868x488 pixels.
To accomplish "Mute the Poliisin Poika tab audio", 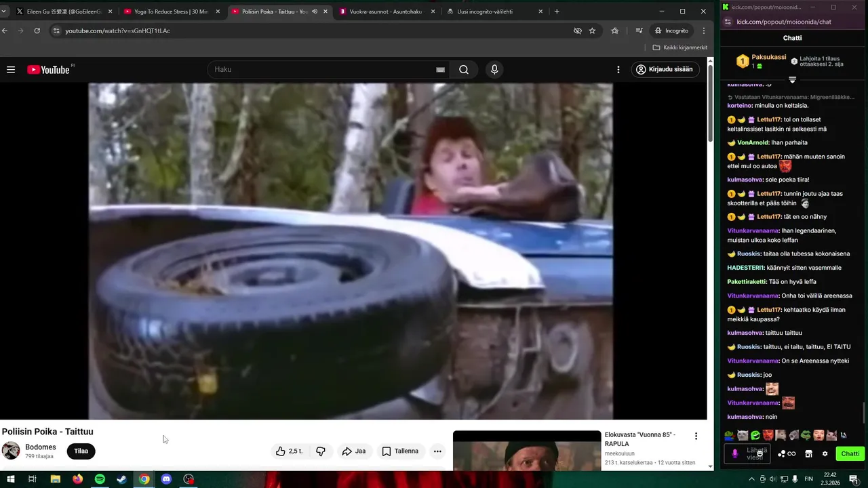I will pyautogui.click(x=315, y=12).
